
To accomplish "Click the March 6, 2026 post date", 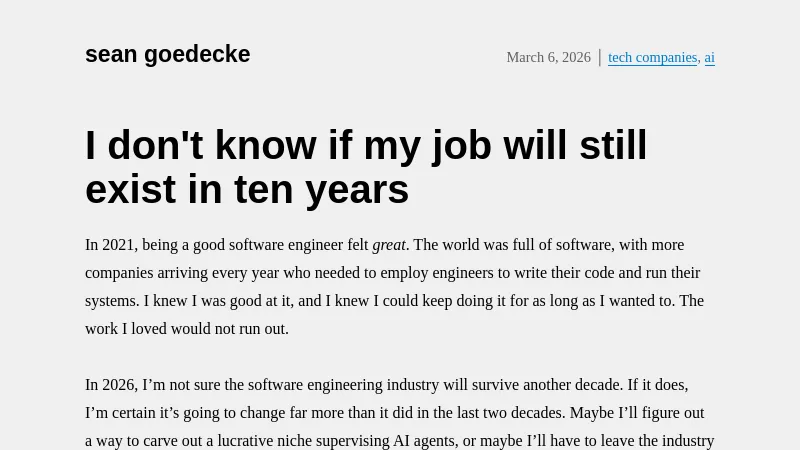I will click(548, 57).
